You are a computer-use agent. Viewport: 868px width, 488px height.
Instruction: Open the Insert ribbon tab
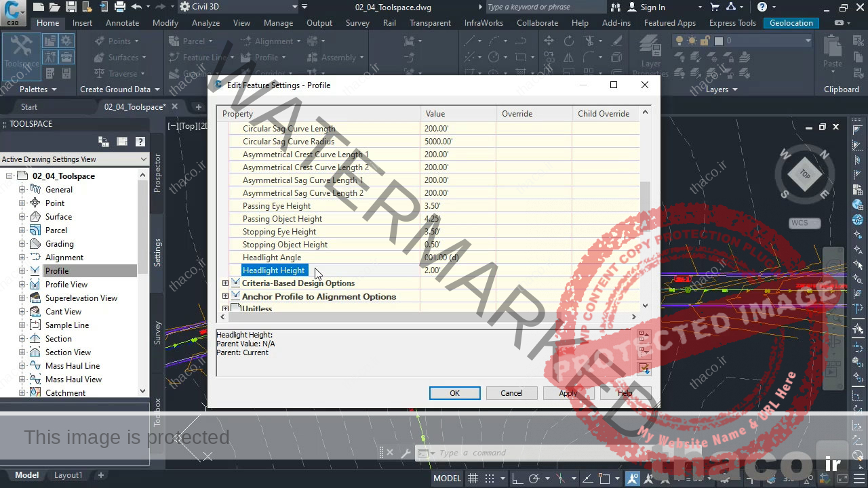pyautogui.click(x=82, y=23)
